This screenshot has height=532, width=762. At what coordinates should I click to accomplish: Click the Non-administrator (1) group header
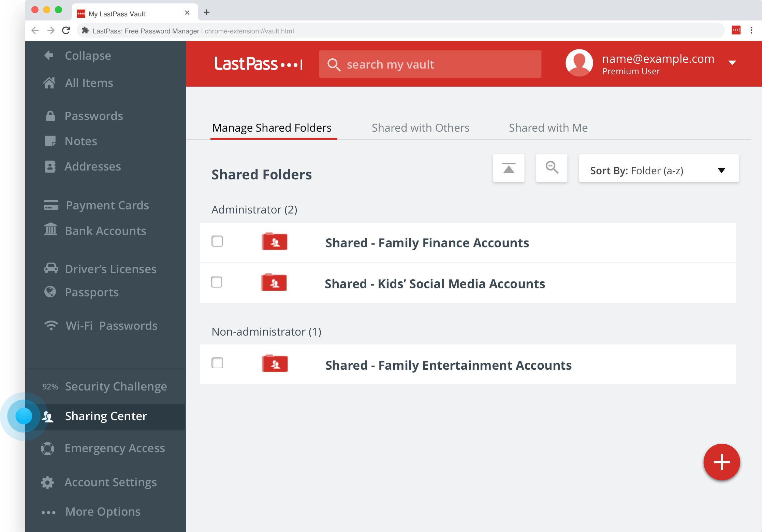tap(266, 332)
